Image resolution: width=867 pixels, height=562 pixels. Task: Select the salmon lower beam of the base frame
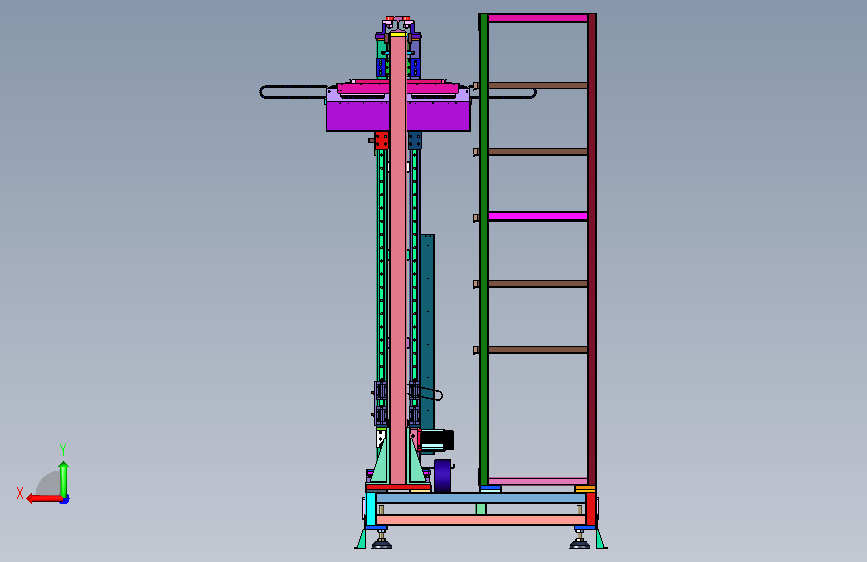tap(480, 520)
